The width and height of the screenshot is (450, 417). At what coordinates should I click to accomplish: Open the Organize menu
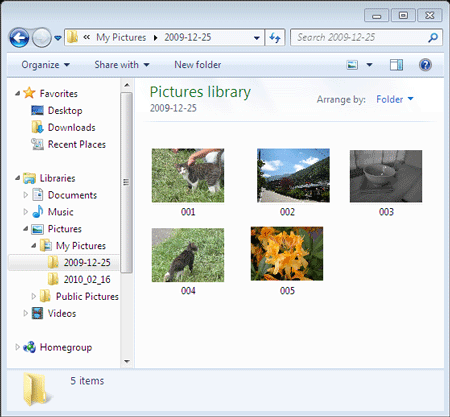[46, 65]
